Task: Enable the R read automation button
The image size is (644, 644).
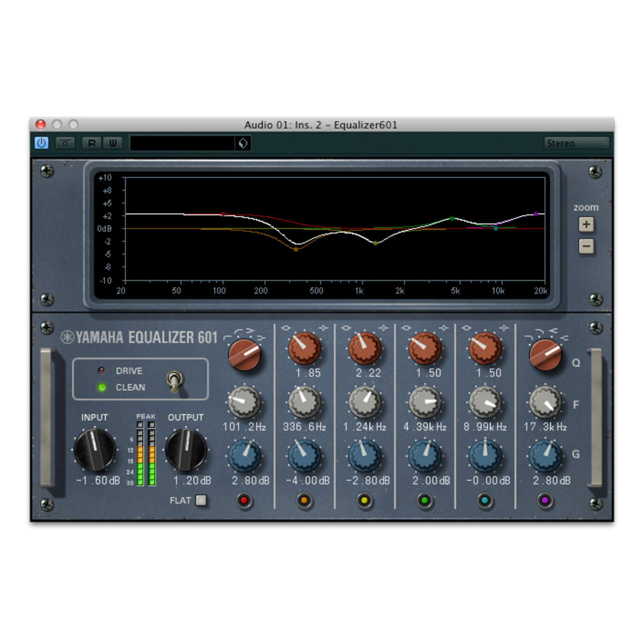Action: pos(92,143)
